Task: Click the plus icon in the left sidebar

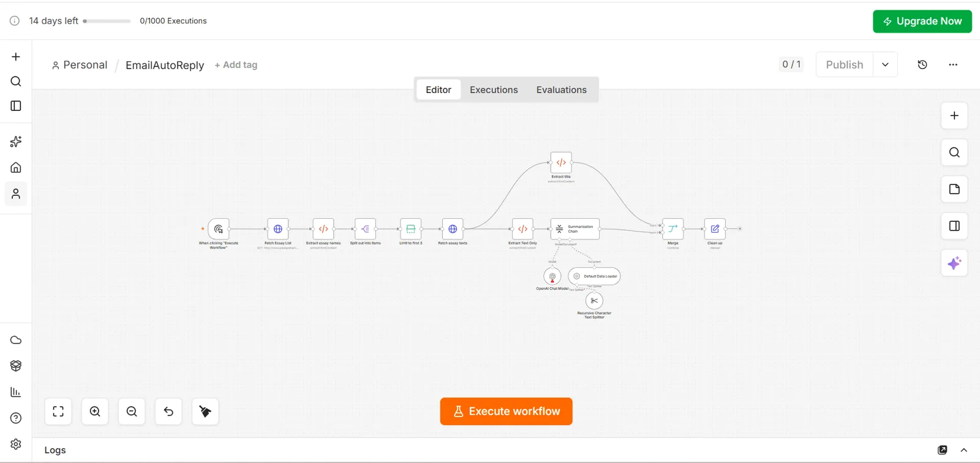Action: (16, 57)
